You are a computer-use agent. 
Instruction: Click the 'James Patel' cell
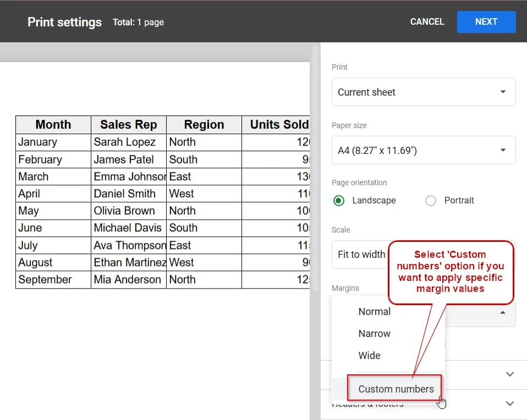pos(128,159)
